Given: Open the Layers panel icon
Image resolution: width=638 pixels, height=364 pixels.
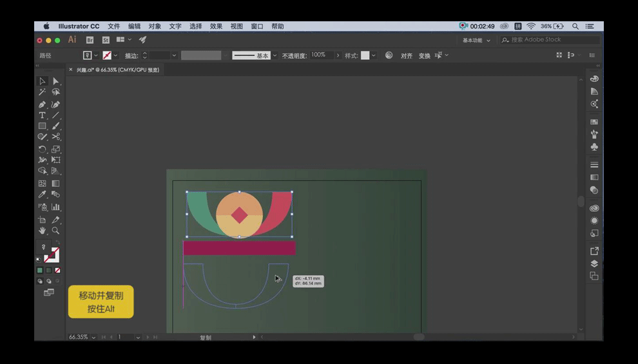Looking at the screenshot, I should [594, 263].
